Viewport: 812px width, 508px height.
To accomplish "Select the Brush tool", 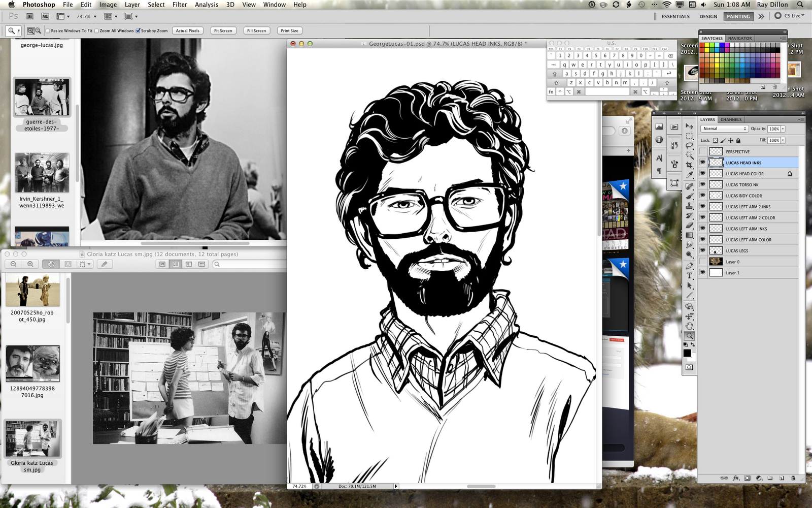I will 689,196.
